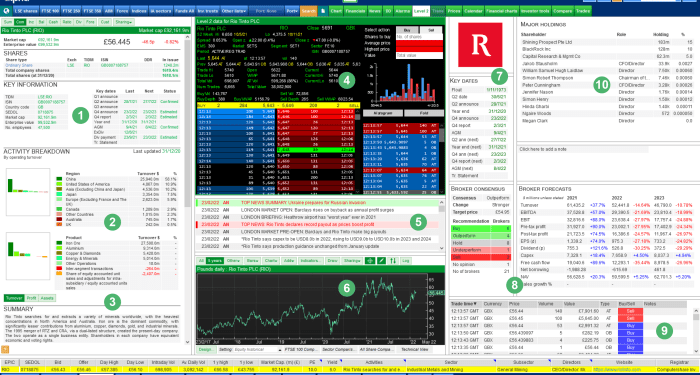The height and width of the screenshot is (375, 700).
Task: Switch to the Bal tab
Action: [42, 21]
